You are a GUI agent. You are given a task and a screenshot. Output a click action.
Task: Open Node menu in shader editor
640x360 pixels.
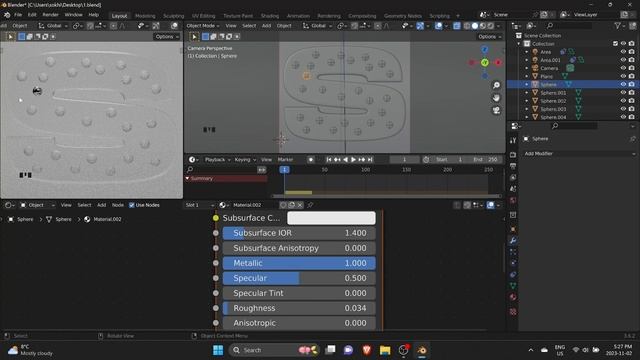118,205
